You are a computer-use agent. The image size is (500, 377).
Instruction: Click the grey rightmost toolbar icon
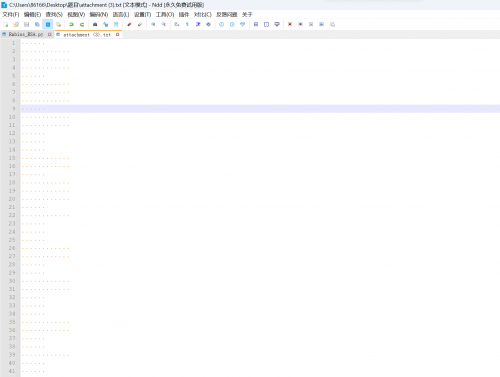coord(332,24)
